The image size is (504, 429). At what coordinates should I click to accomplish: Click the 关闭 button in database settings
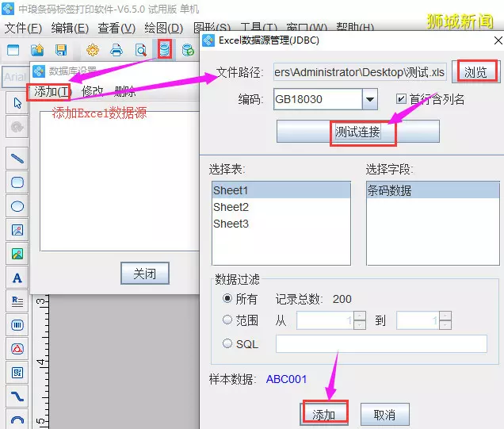[x=145, y=274]
